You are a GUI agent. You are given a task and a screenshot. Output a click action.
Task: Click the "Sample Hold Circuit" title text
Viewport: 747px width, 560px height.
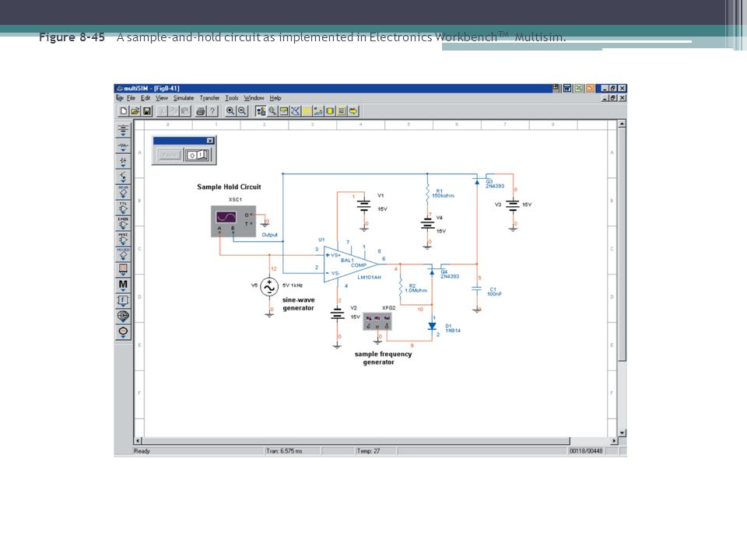[x=229, y=187]
